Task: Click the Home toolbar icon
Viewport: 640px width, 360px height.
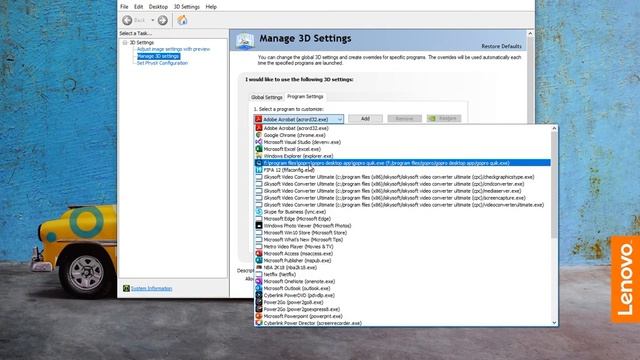Action: [182, 20]
